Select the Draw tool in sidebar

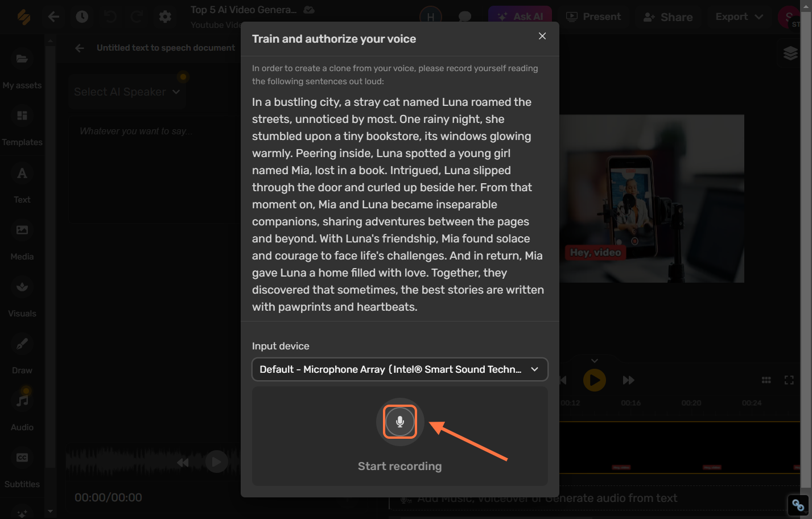[x=22, y=355]
